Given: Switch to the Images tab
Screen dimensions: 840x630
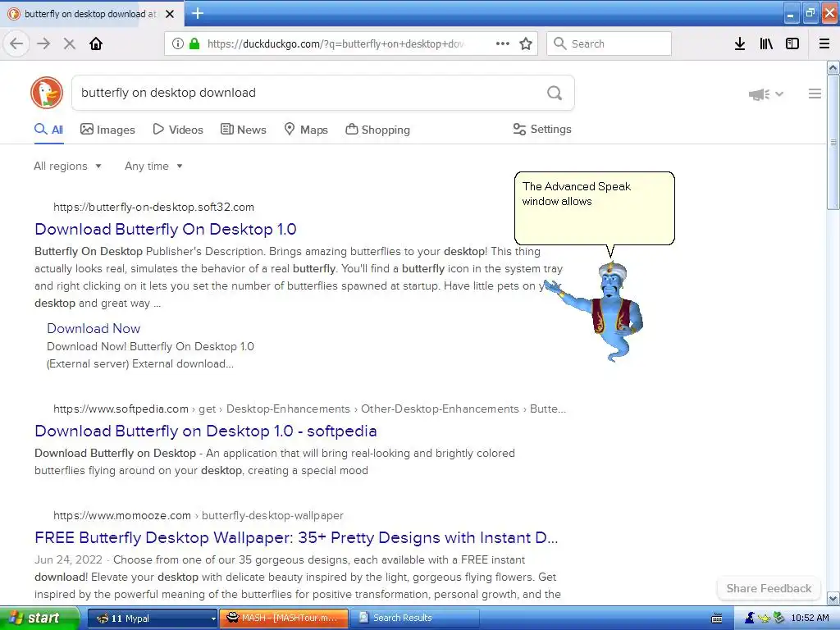Looking at the screenshot, I should [x=107, y=130].
